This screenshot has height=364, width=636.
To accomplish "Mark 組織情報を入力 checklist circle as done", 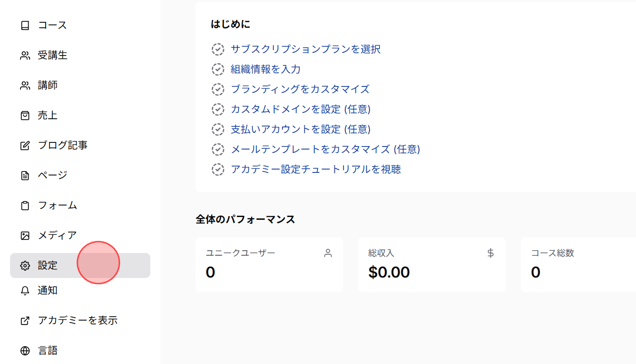I will click(x=218, y=69).
